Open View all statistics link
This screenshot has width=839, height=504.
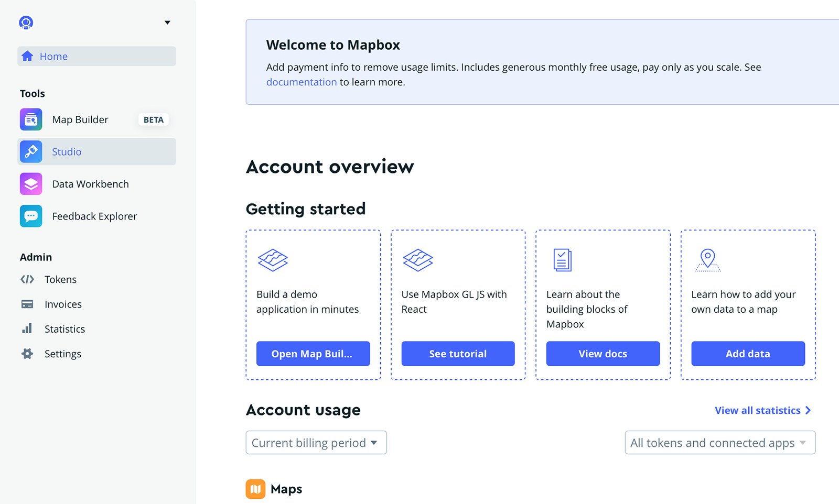click(763, 410)
